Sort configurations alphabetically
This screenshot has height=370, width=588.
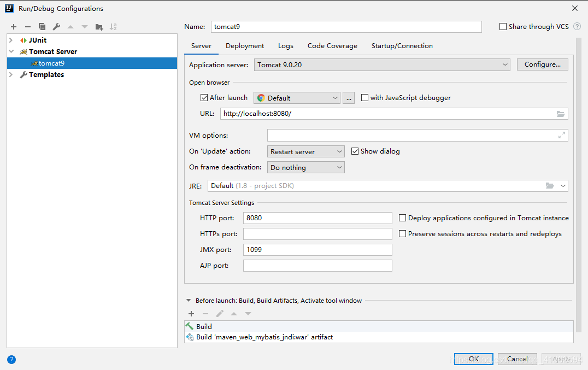coord(113,27)
